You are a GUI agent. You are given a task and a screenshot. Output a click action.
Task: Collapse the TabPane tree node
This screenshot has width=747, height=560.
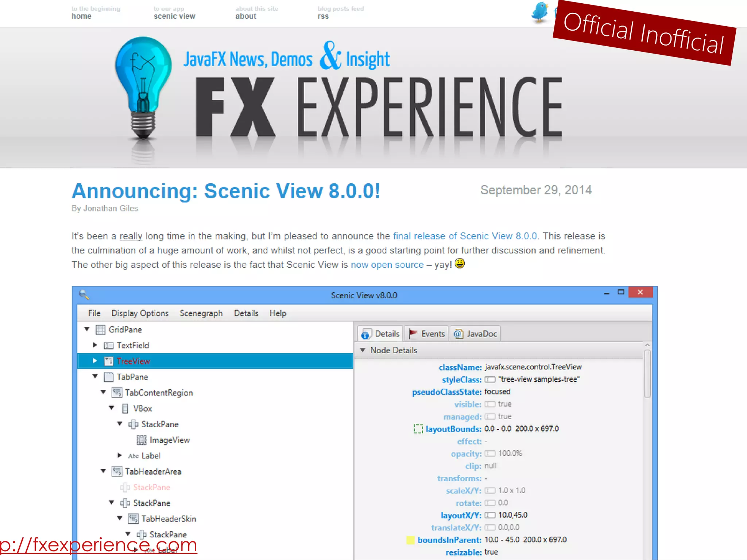[95, 377]
